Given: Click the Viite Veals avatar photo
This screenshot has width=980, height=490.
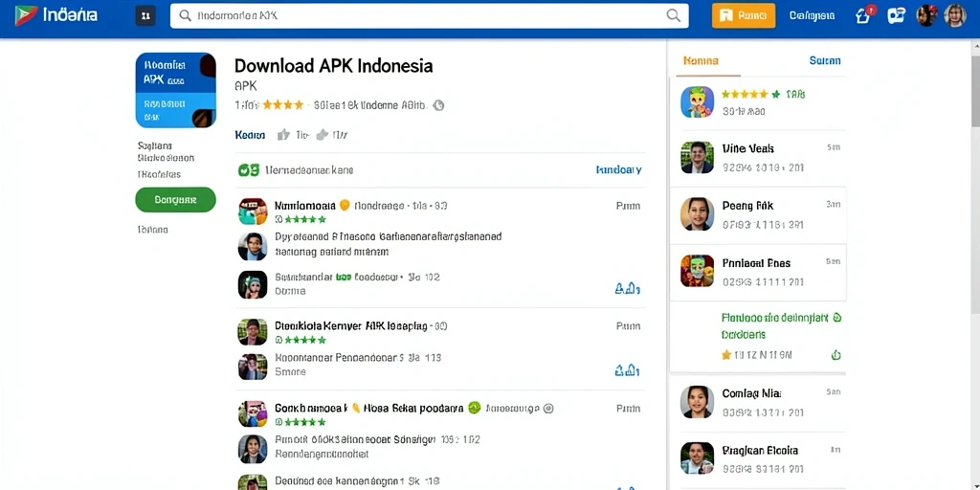Looking at the screenshot, I should coord(697,158).
